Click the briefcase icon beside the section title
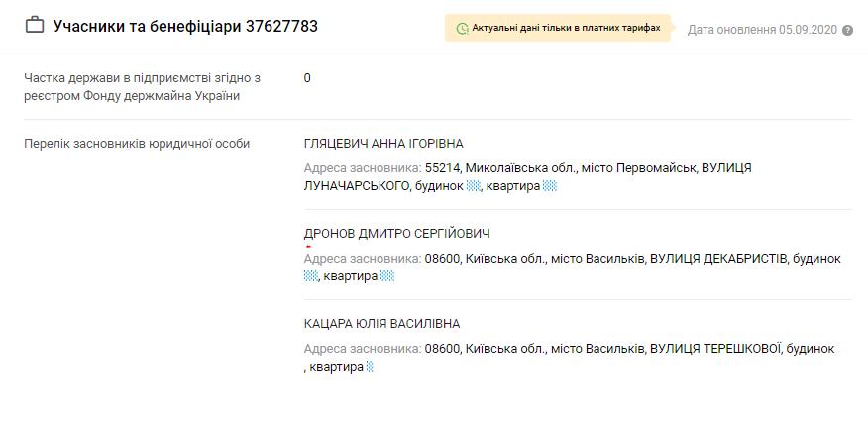 [x=35, y=26]
